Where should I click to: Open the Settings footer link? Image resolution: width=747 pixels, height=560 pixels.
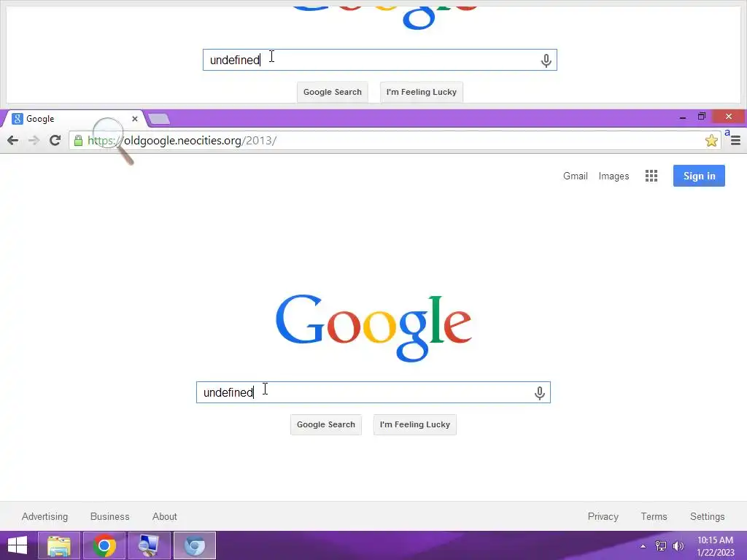point(707,516)
